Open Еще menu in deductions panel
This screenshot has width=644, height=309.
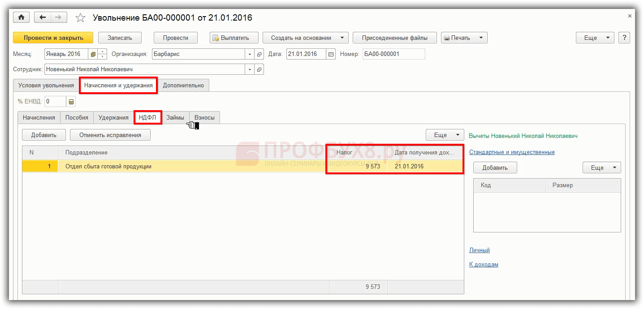pyautogui.click(x=602, y=167)
